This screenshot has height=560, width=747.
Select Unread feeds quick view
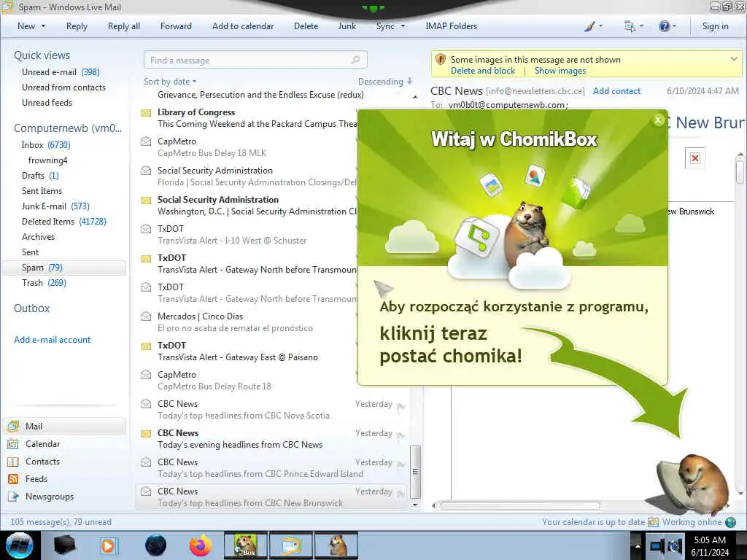(47, 102)
